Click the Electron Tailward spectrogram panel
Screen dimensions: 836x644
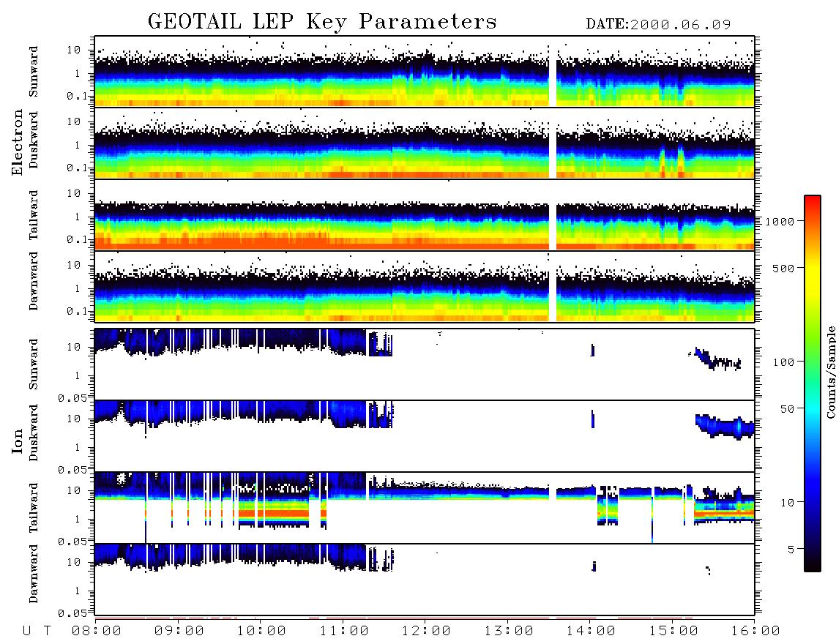[425, 215]
